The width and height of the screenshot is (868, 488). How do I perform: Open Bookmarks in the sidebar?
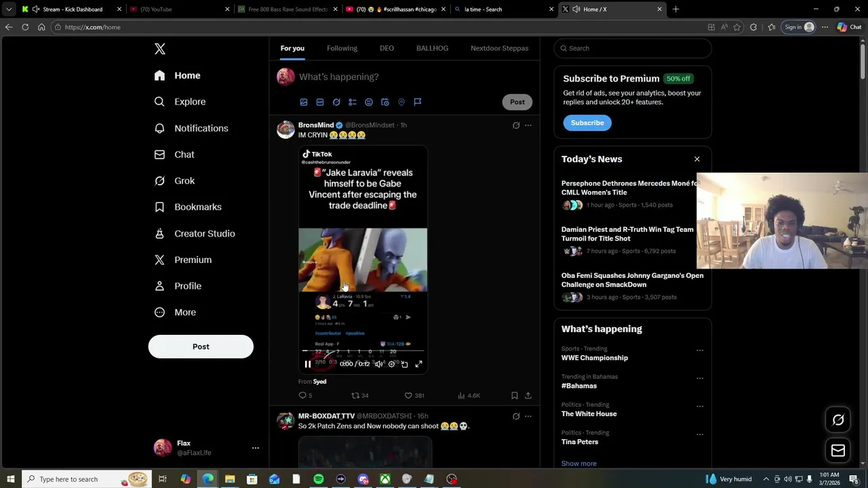(188, 207)
